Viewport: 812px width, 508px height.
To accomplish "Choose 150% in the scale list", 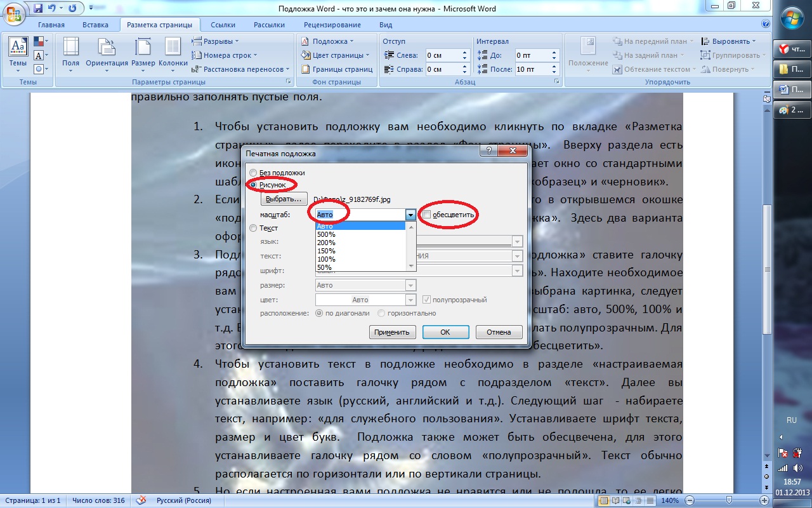I will click(x=361, y=251).
